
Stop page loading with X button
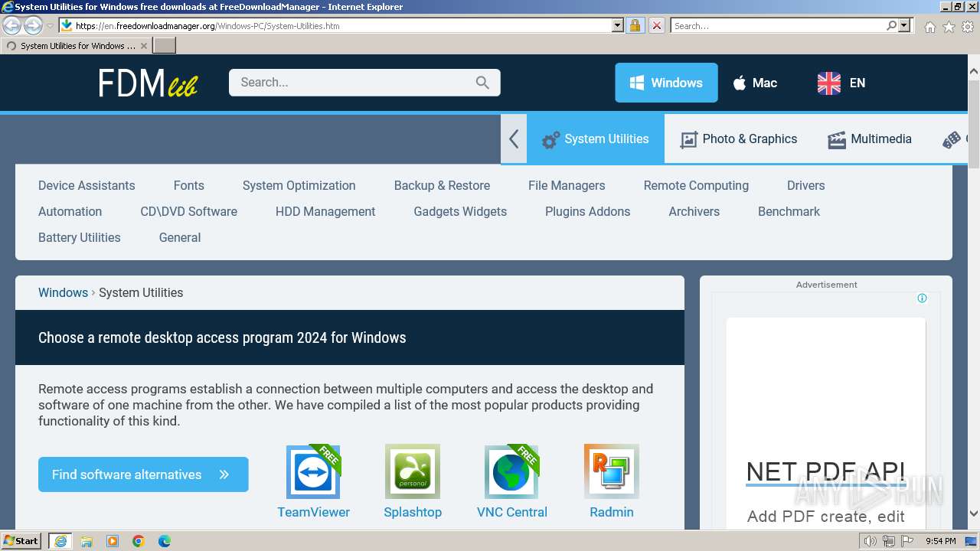coord(656,25)
